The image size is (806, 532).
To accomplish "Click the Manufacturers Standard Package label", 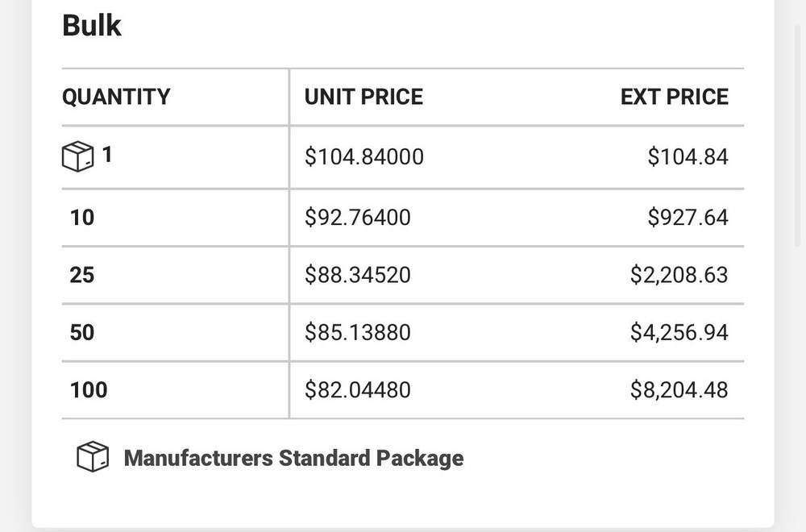I will (293, 458).
